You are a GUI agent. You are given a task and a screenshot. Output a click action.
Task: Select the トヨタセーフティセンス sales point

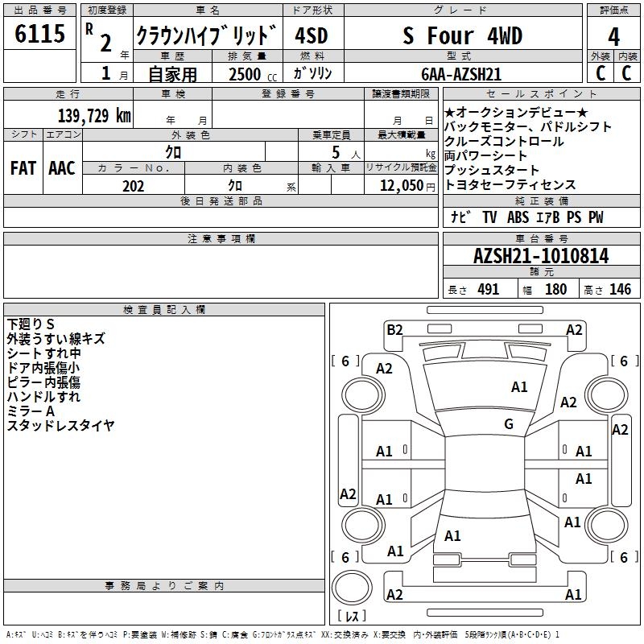510,185
